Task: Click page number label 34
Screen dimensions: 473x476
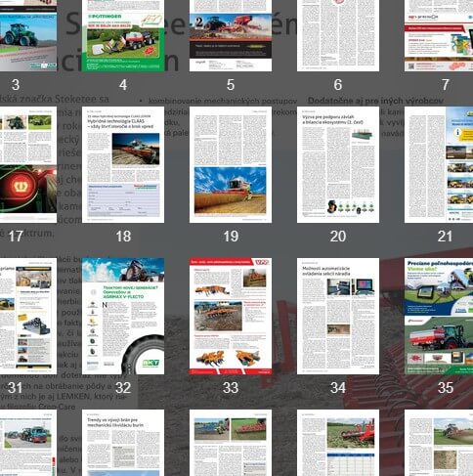Action: pos(338,388)
